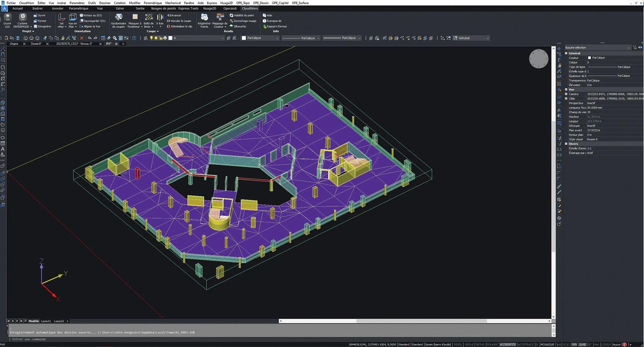Click the view navigation compass circle
Viewport: 644px width, 347px height.
click(x=538, y=59)
